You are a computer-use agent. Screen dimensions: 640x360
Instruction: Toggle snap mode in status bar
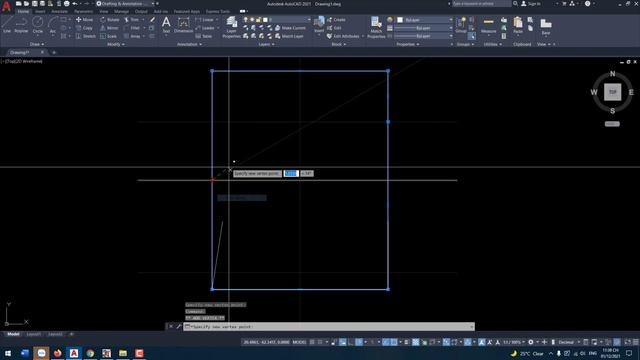[320, 342]
